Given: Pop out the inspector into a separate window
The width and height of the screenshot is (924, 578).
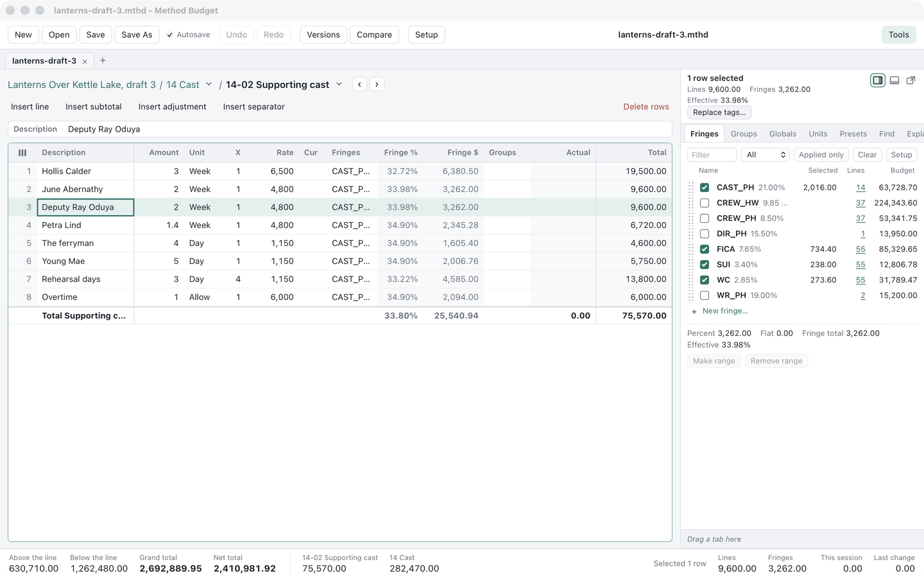Looking at the screenshot, I should (911, 80).
